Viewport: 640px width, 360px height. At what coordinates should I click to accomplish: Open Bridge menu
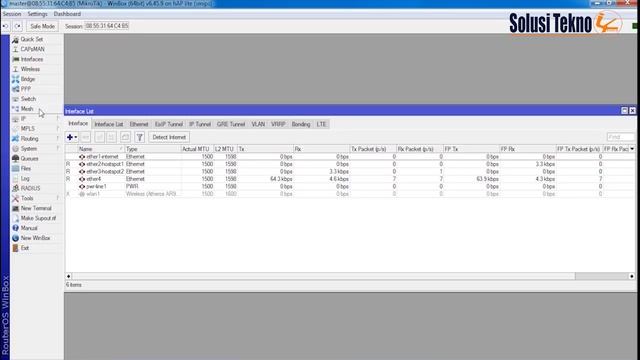tap(28, 79)
